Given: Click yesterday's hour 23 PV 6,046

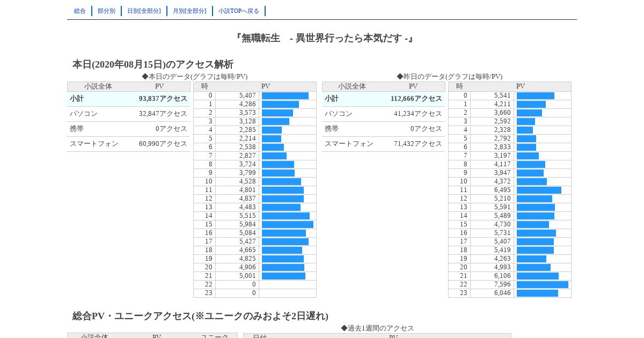Looking at the screenshot, I should (x=502, y=293).
